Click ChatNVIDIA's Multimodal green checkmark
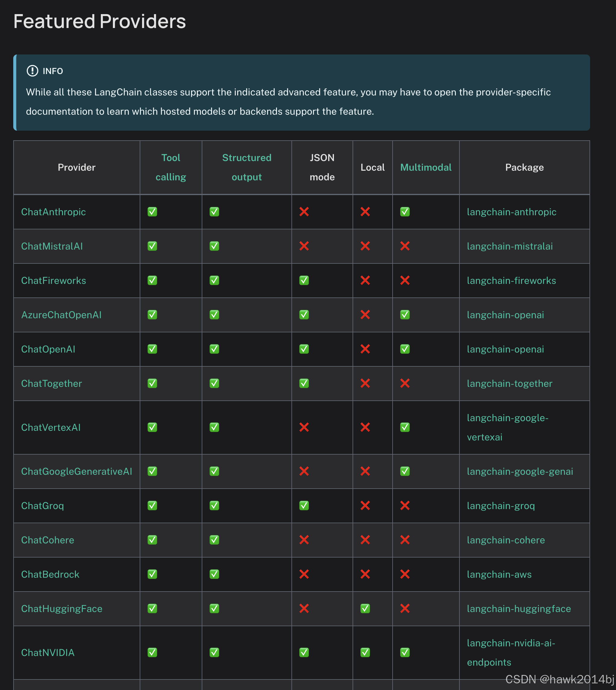Screen dimensions: 616x690 click(x=405, y=652)
